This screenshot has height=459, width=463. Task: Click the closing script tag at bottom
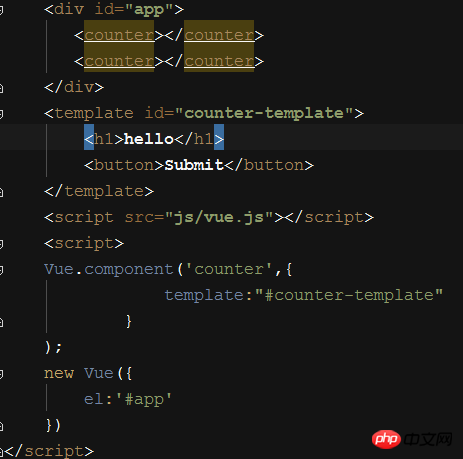pyautogui.click(x=49, y=451)
